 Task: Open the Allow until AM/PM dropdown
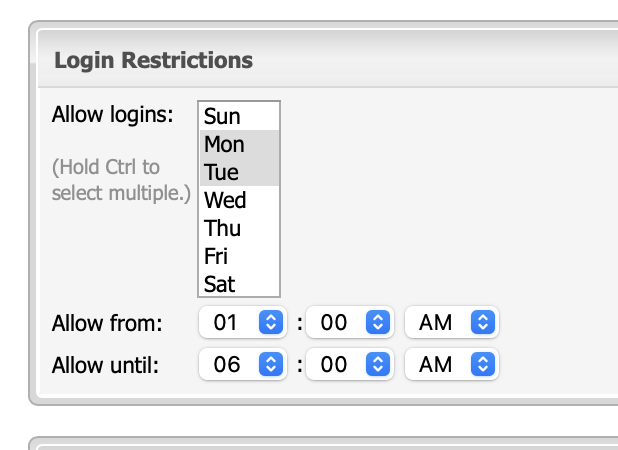[x=450, y=365]
